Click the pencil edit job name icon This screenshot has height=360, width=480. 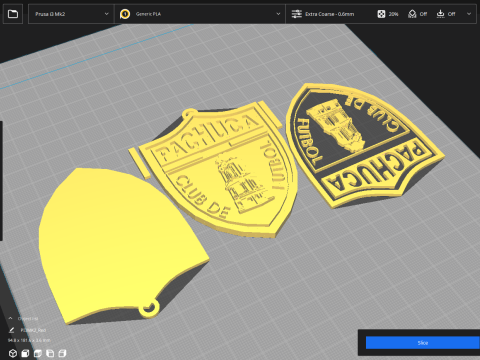pos(11,330)
